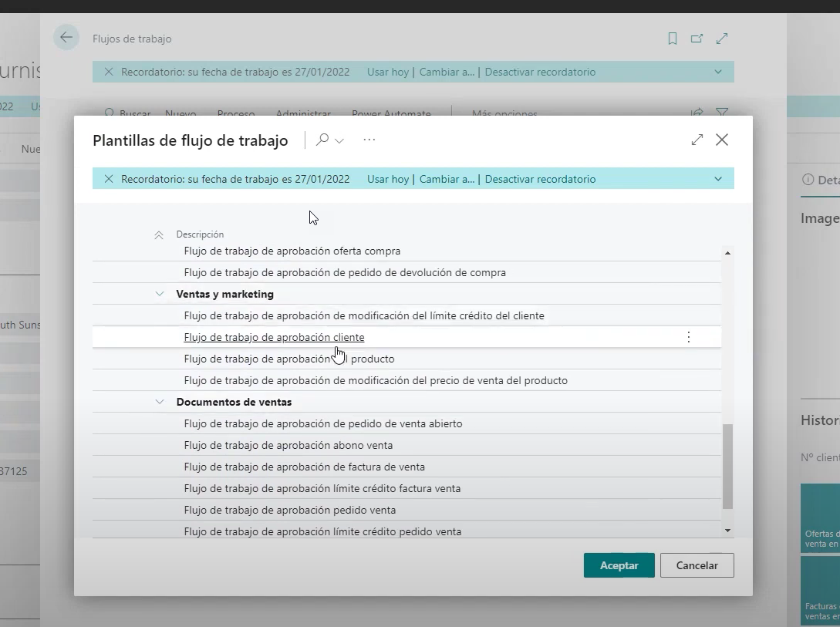Click the Usar hoy link in the dialog reminder
Screen dimensions: 840x627
point(387,179)
